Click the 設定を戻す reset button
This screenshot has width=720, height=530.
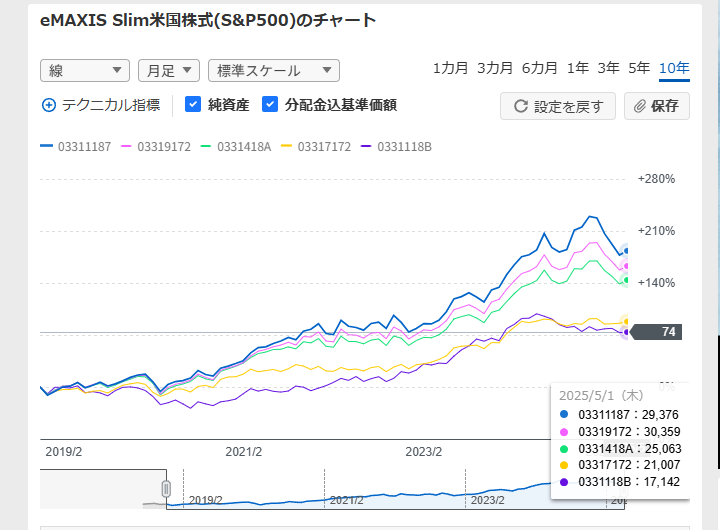point(557,106)
